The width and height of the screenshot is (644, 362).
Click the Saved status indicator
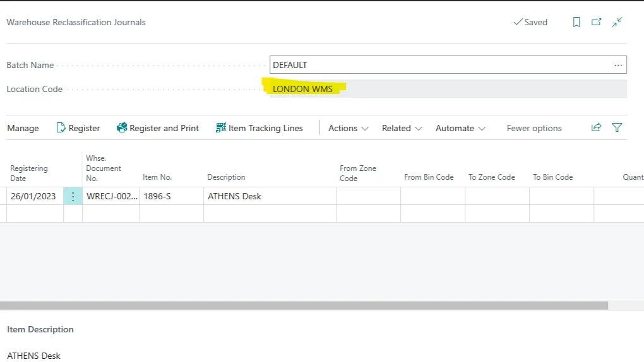point(530,22)
